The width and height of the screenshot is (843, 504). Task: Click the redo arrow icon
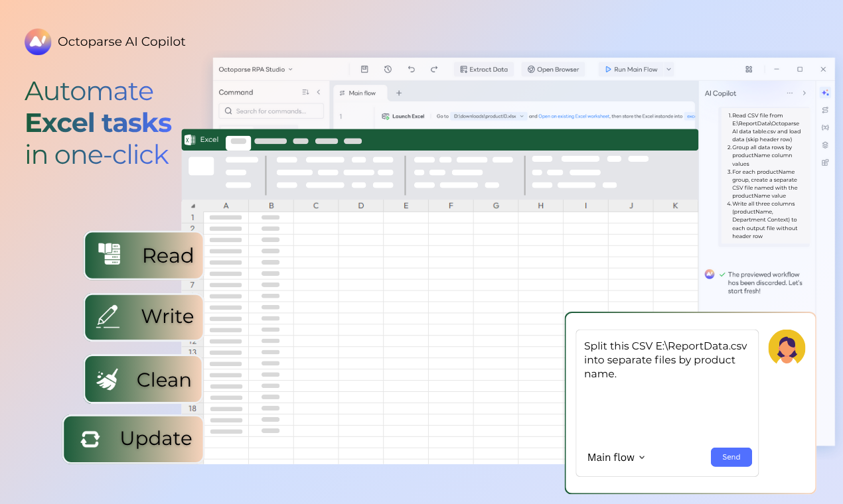coord(434,69)
